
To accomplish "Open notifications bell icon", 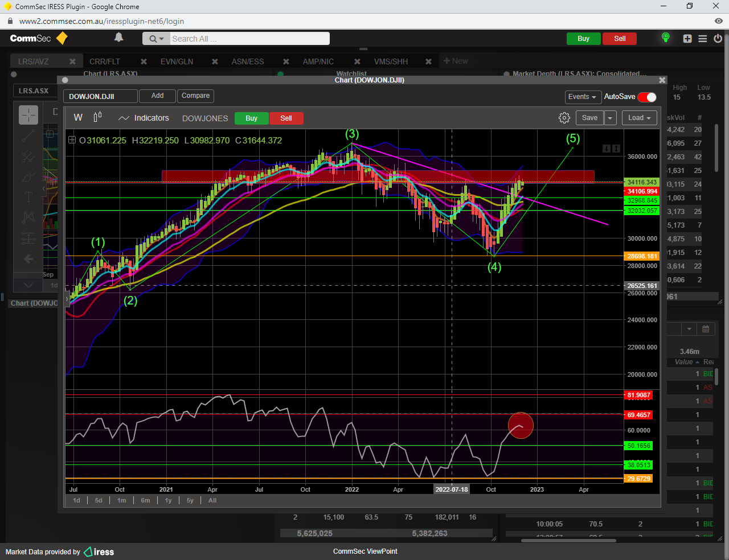I will 118,38.
